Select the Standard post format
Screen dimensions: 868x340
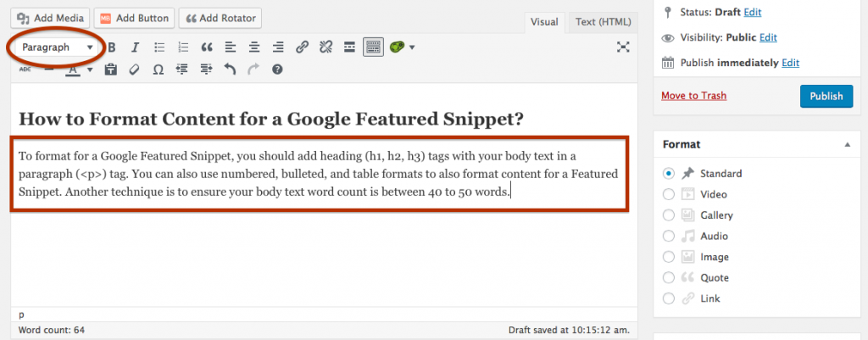pyautogui.click(x=669, y=174)
